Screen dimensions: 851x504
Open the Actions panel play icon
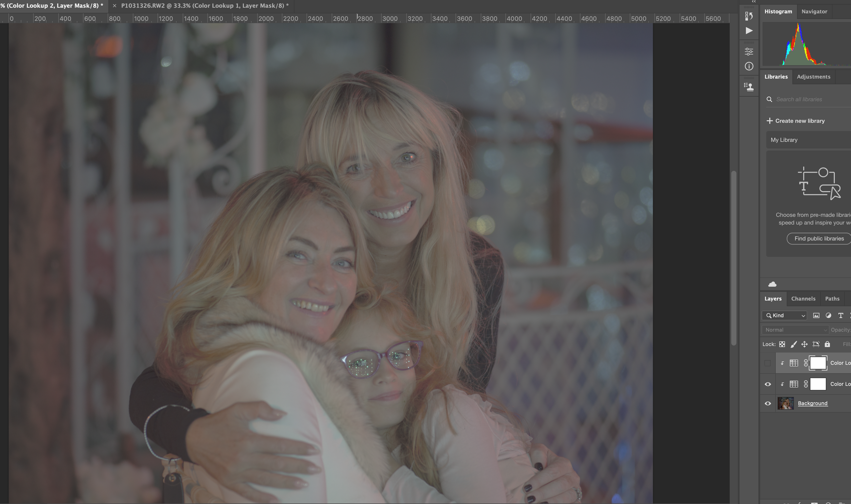pos(749,31)
